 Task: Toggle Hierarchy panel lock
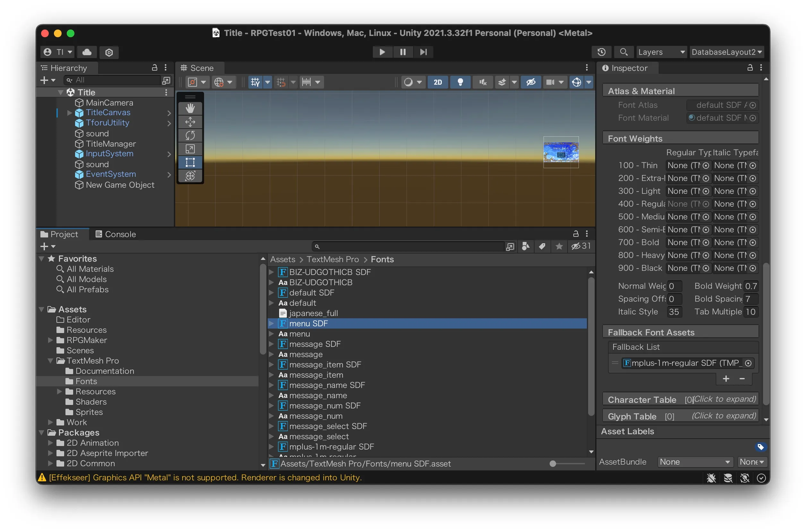pyautogui.click(x=154, y=67)
